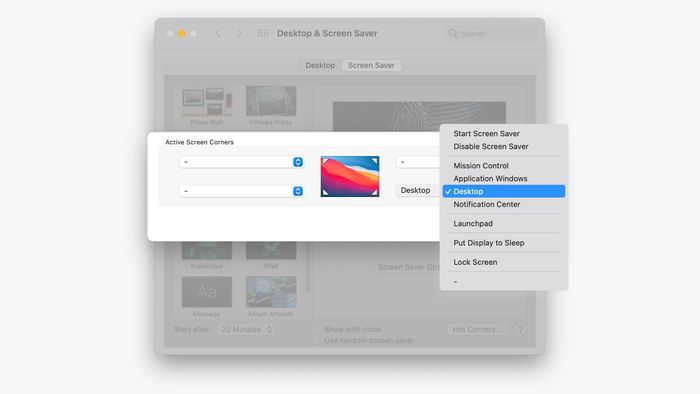Open the bottom-left corner action dropdown
Viewport: 700px width, 394px height.
[241, 191]
